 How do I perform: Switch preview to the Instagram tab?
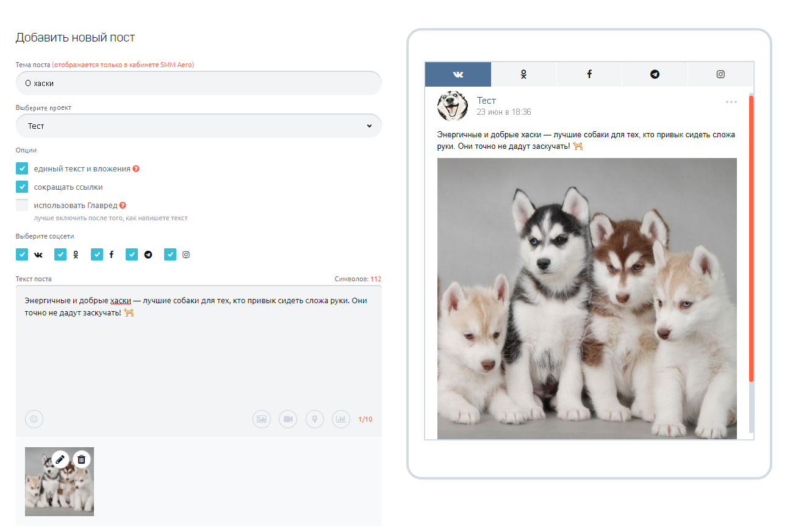pos(720,74)
